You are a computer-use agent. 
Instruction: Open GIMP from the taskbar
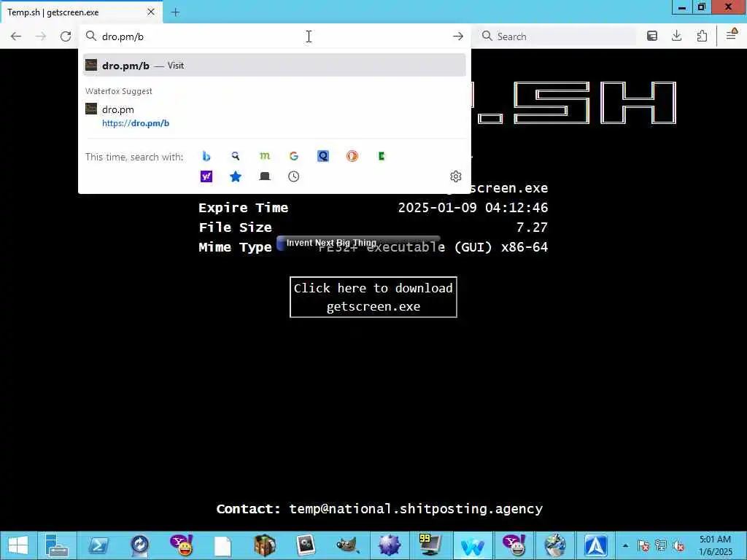[348, 545]
